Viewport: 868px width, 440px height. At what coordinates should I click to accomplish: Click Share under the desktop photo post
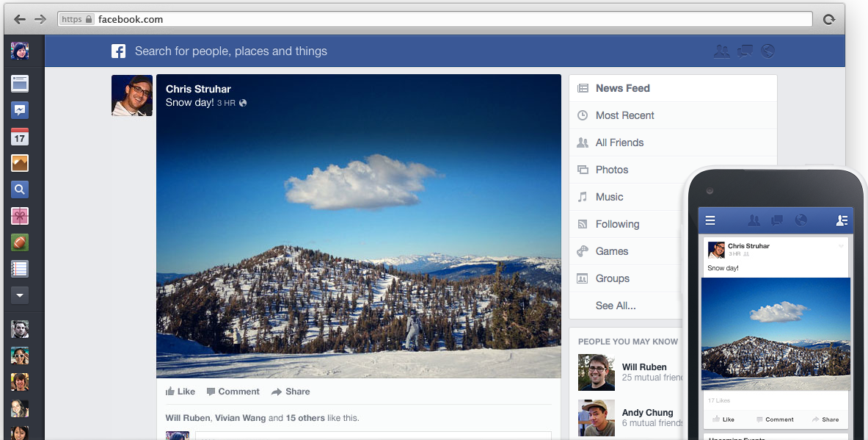pos(291,392)
